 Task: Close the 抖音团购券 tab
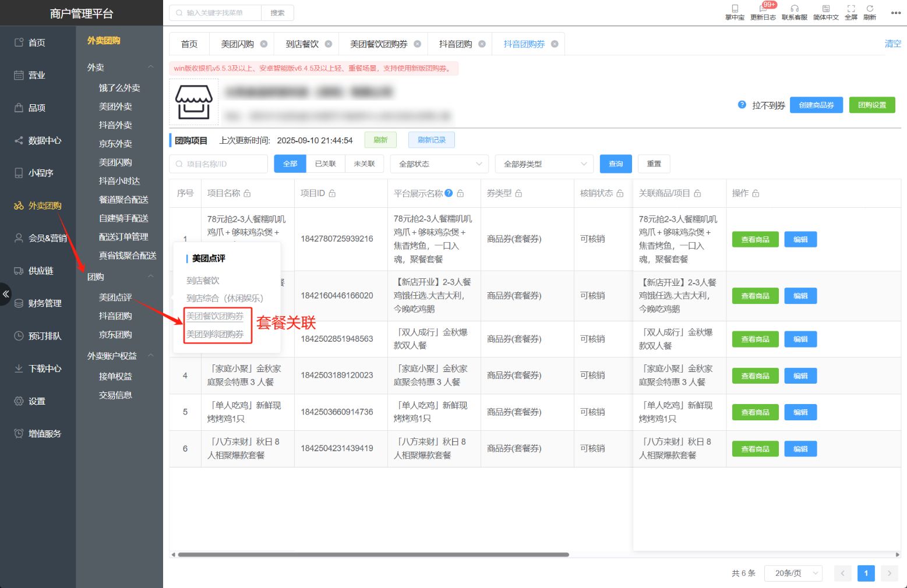555,44
